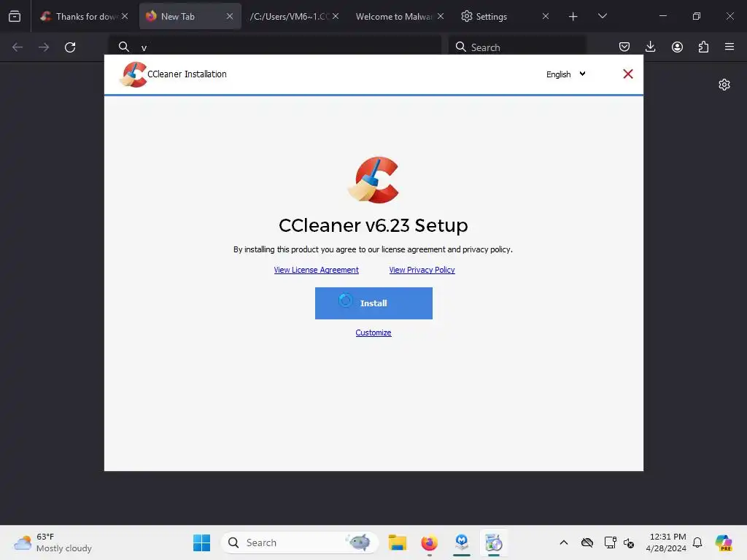Open the Firefox application menu
Screen dimensions: 747x560
point(729,47)
